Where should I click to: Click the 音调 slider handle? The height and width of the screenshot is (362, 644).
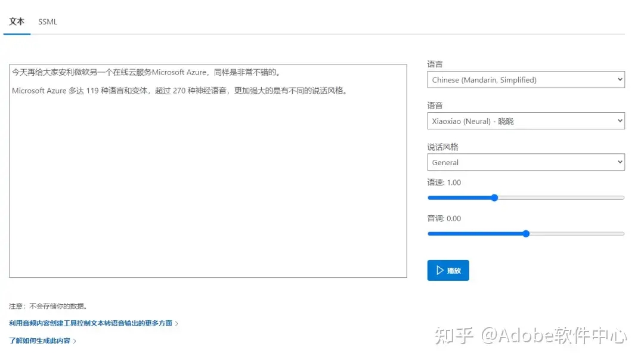click(525, 234)
